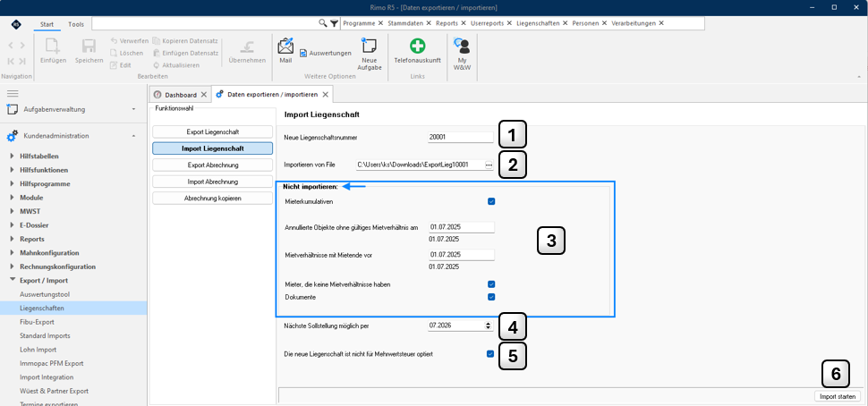Click Löschen in the toolbar
868x406 pixels.
(127, 53)
